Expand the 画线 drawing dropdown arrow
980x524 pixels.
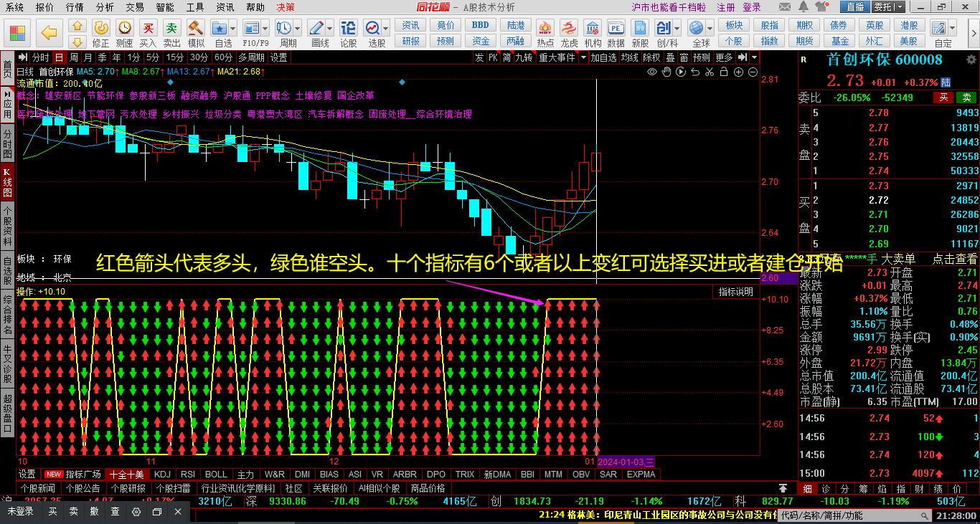[331, 28]
